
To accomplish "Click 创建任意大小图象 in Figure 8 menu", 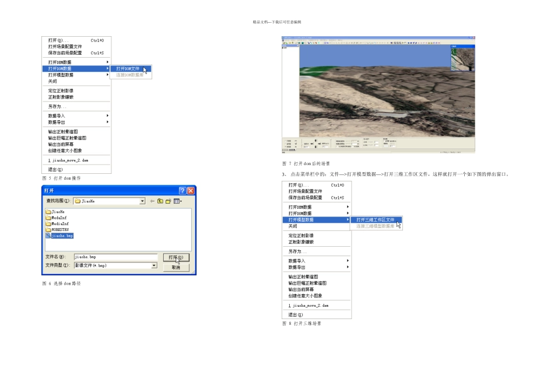I will 316,296.
